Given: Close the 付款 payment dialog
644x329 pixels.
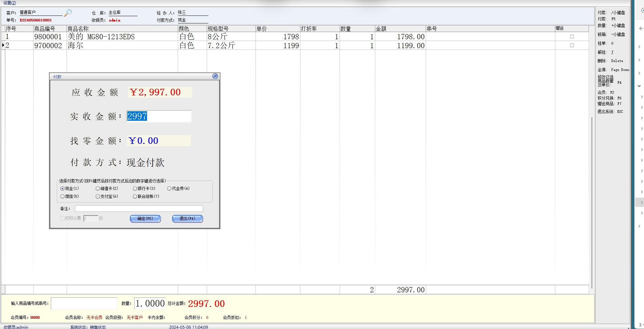Looking at the screenshot, I should coord(215,76).
